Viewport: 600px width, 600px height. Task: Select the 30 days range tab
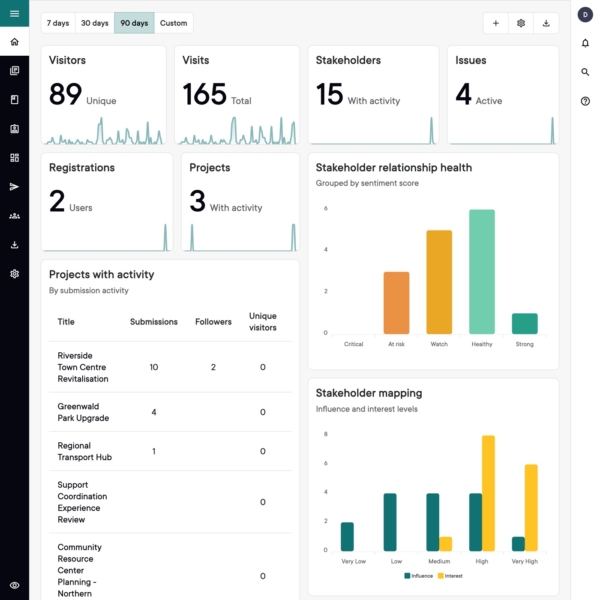tap(95, 23)
